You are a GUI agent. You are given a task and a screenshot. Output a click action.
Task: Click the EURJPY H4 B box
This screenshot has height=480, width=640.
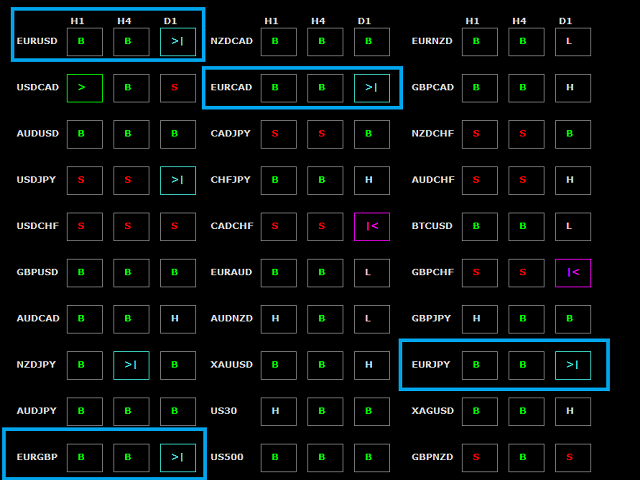527,365
